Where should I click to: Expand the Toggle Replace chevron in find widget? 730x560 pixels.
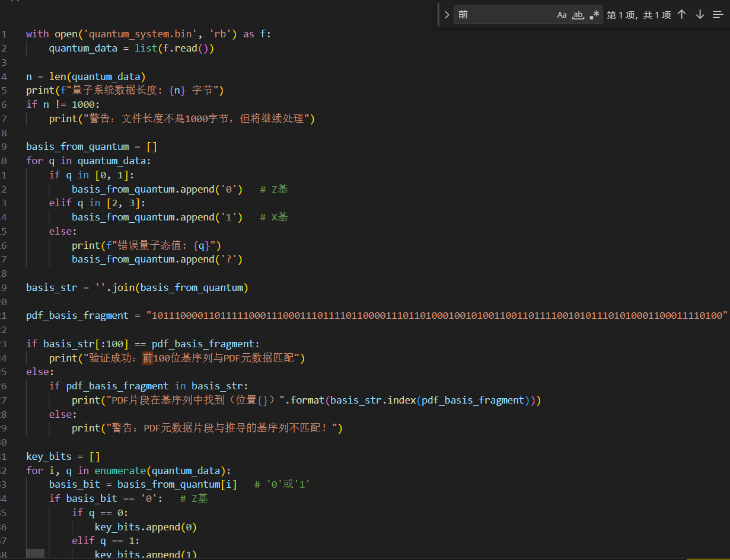pos(447,15)
